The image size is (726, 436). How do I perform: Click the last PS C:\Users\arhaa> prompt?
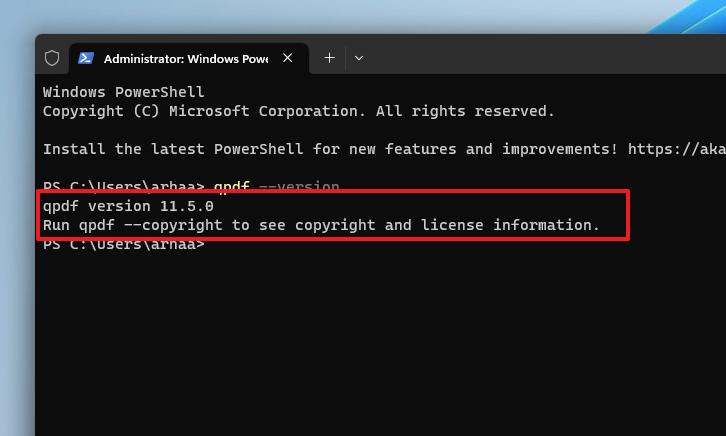124,244
